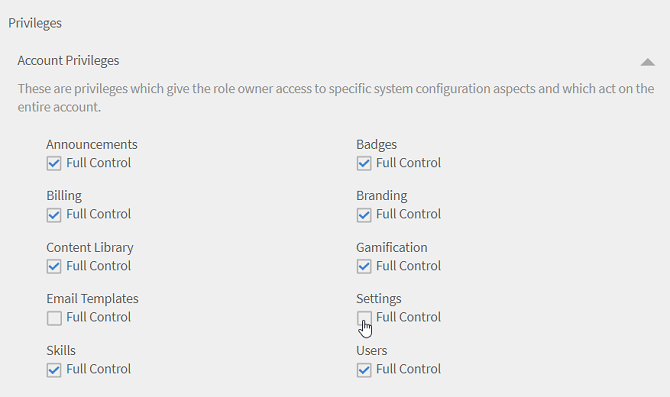Uncheck Content Library Full Control checkbox
The height and width of the screenshot is (397, 670).
click(x=54, y=267)
